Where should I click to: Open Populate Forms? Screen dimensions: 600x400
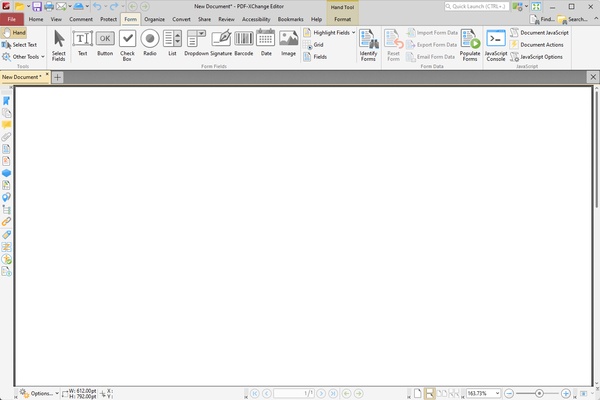click(x=470, y=45)
